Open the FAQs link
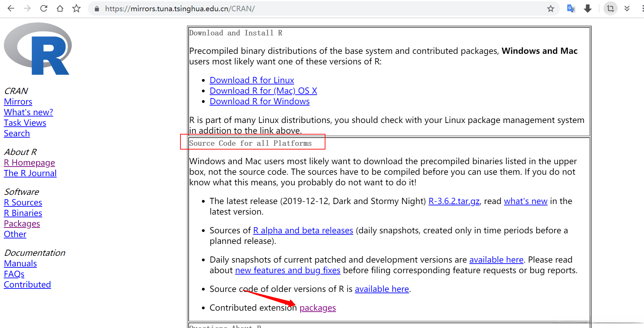644x328 pixels. pos(14,274)
